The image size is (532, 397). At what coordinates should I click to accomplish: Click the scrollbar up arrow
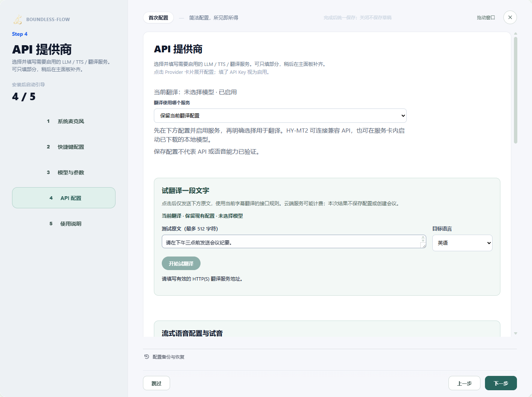point(515,34)
